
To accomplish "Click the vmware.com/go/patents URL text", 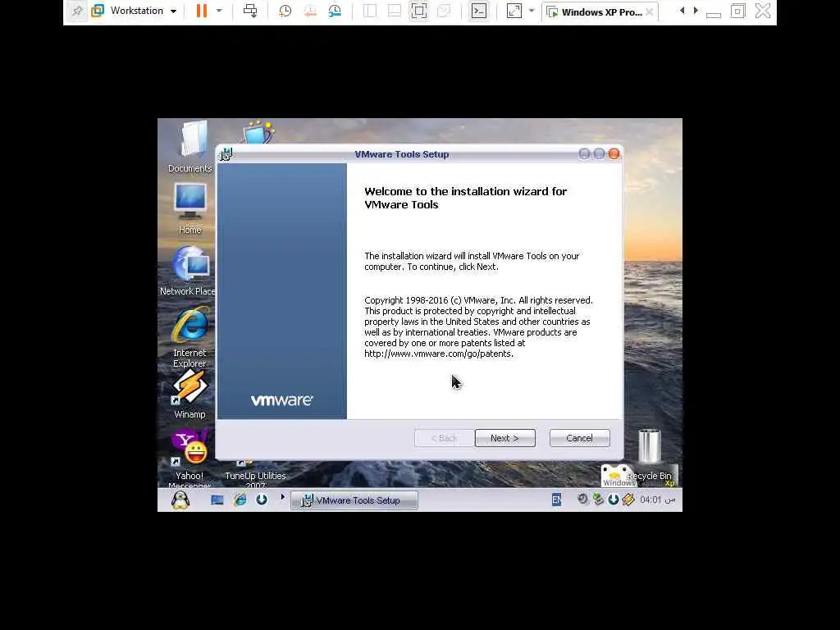I will tap(438, 354).
